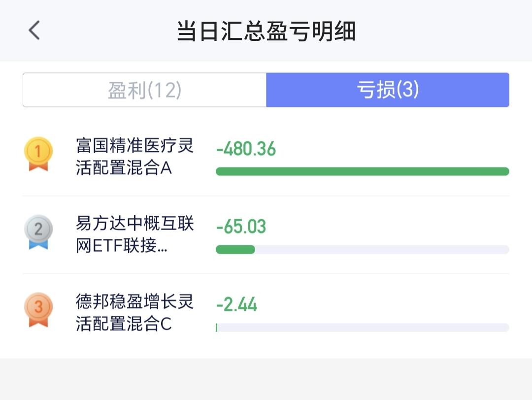532x400 pixels.
Task: Open fund 德邦稳盈增长灵活配置混合C
Action: [134, 312]
